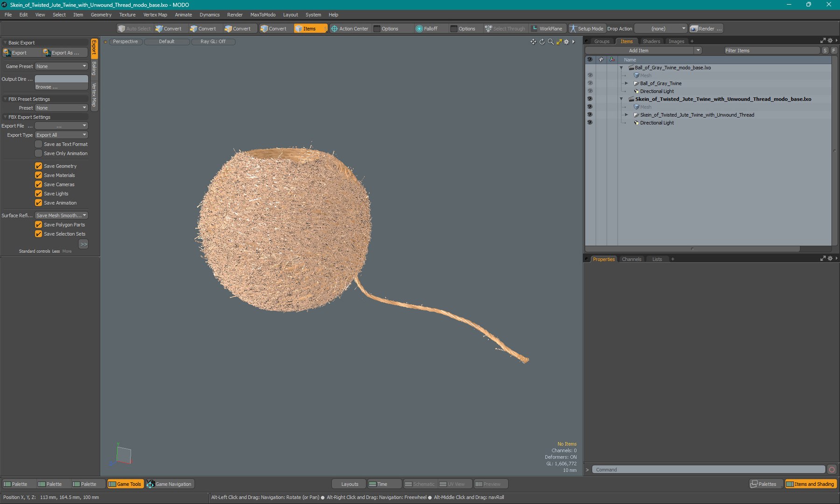Screen dimensions: 840x504
Task: Switch to the Channels tab
Action: (x=631, y=259)
